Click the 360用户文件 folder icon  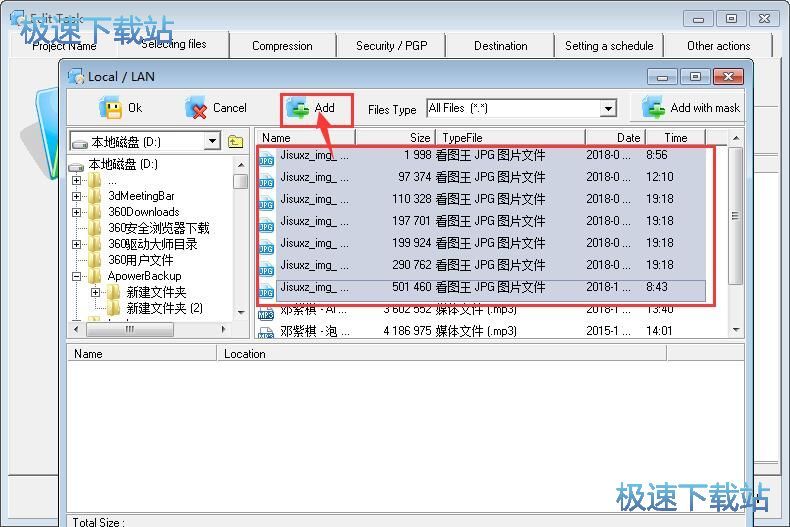tap(95, 260)
